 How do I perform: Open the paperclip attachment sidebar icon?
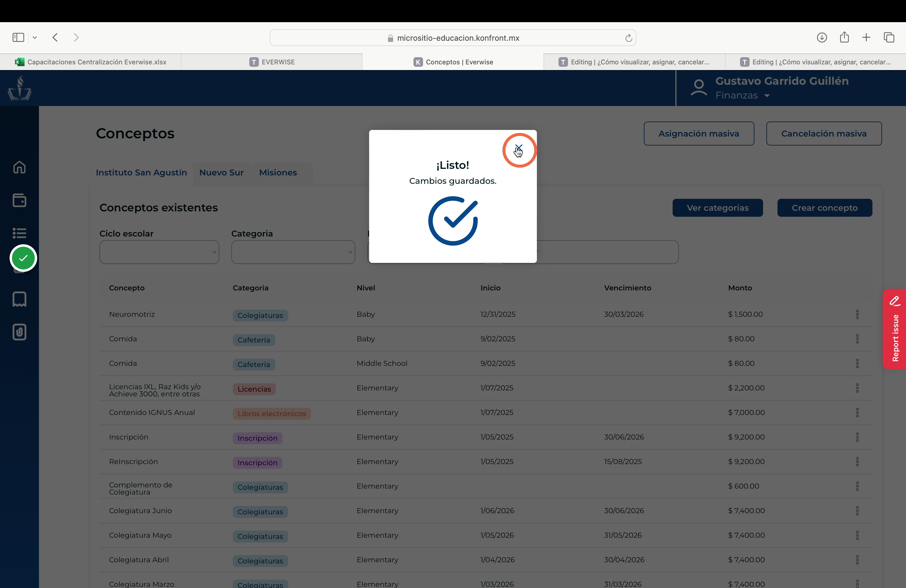coord(19,332)
